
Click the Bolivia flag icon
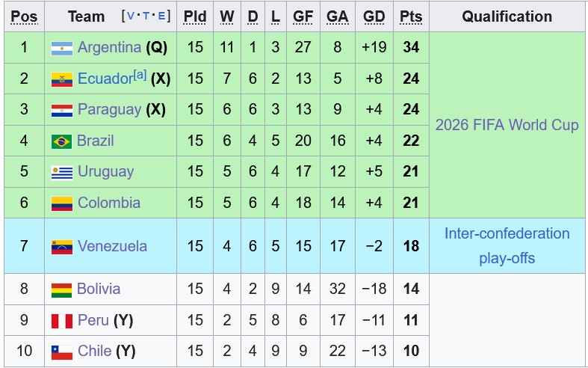[x=61, y=289]
